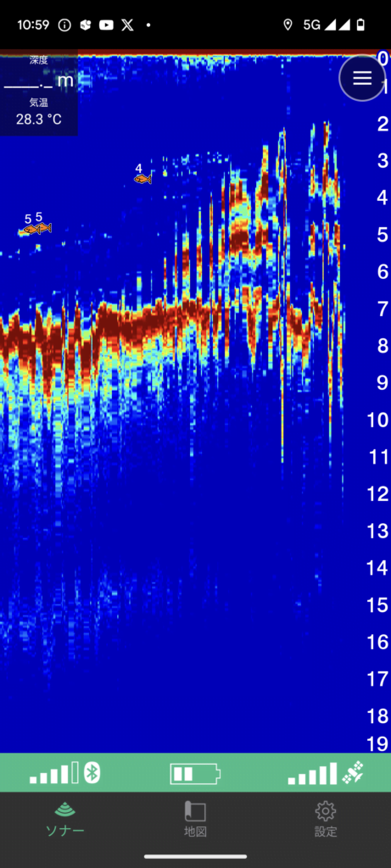Tap the X notification icon in status bar
This screenshot has height=868, width=391.
pyautogui.click(x=127, y=25)
